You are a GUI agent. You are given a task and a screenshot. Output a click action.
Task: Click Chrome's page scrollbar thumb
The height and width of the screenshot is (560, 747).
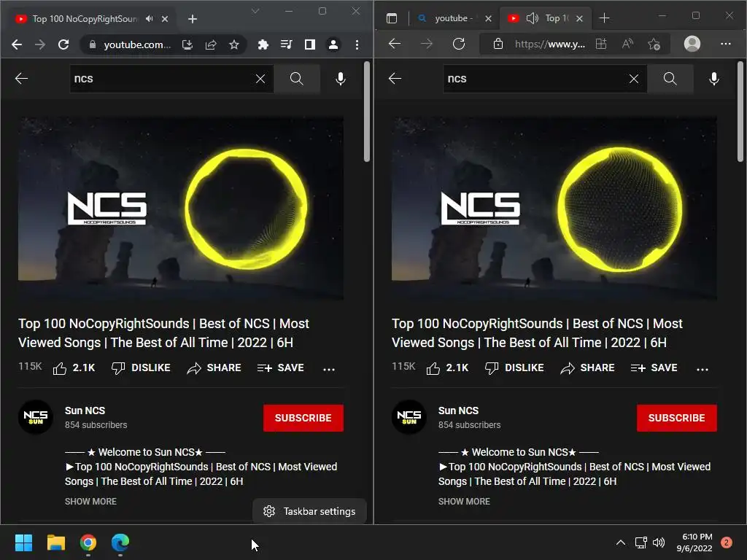coord(367,112)
